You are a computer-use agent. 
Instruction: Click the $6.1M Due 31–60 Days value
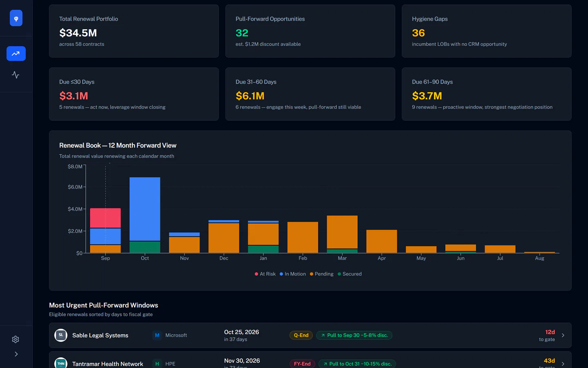pos(250,96)
